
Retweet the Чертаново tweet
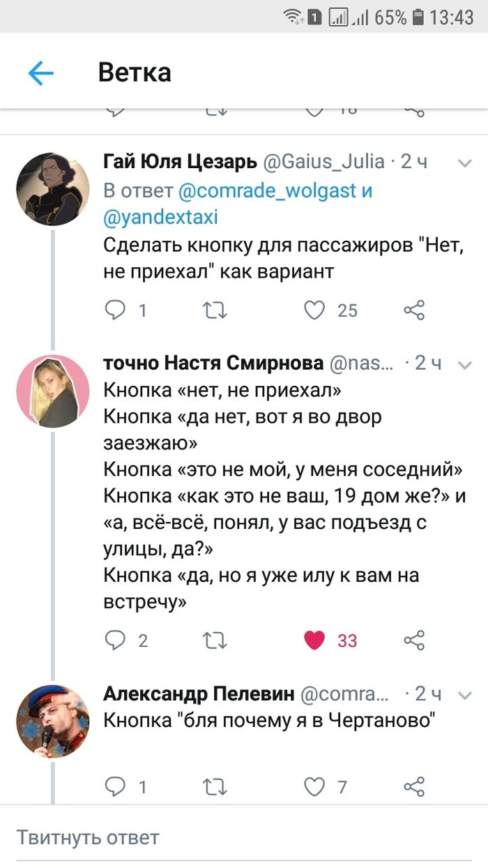click(215, 787)
